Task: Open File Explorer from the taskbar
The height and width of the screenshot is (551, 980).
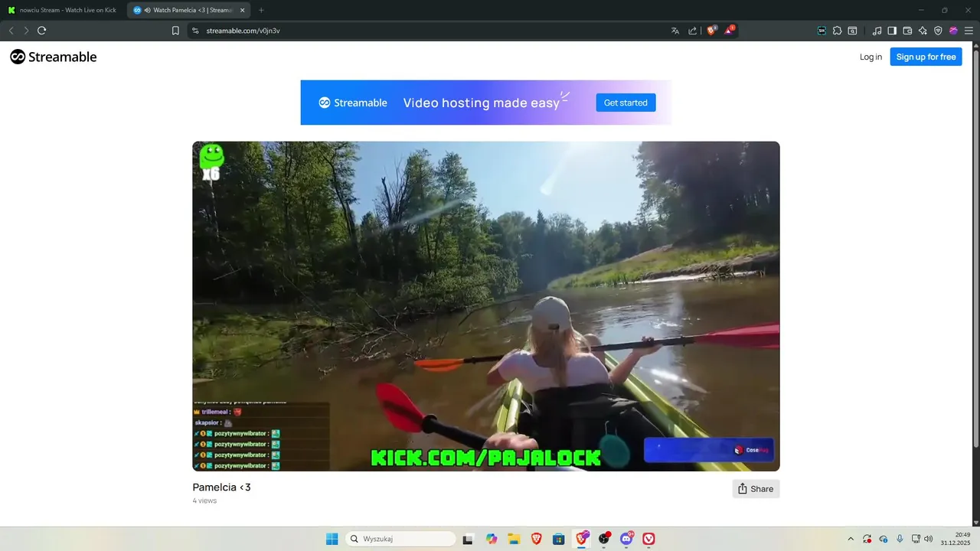Action: (x=514, y=539)
